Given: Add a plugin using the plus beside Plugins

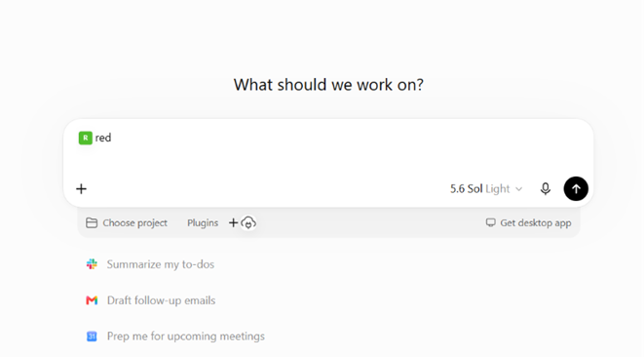Looking at the screenshot, I should (x=233, y=223).
